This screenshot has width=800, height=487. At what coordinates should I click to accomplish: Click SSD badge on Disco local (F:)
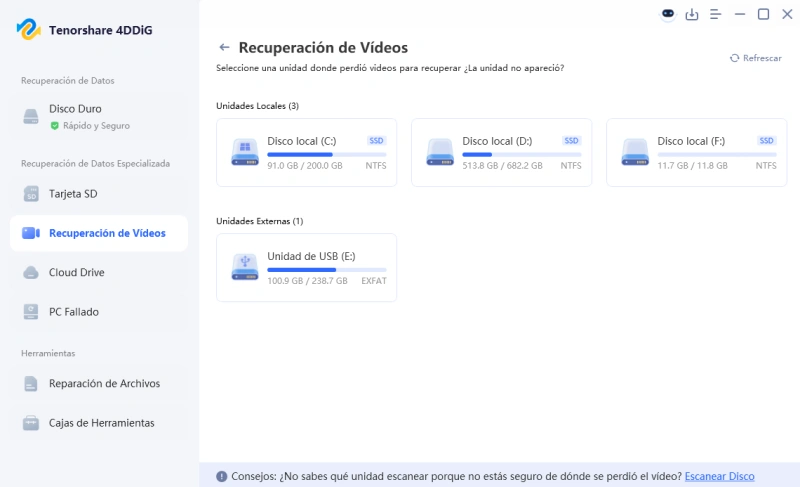pyautogui.click(x=766, y=141)
